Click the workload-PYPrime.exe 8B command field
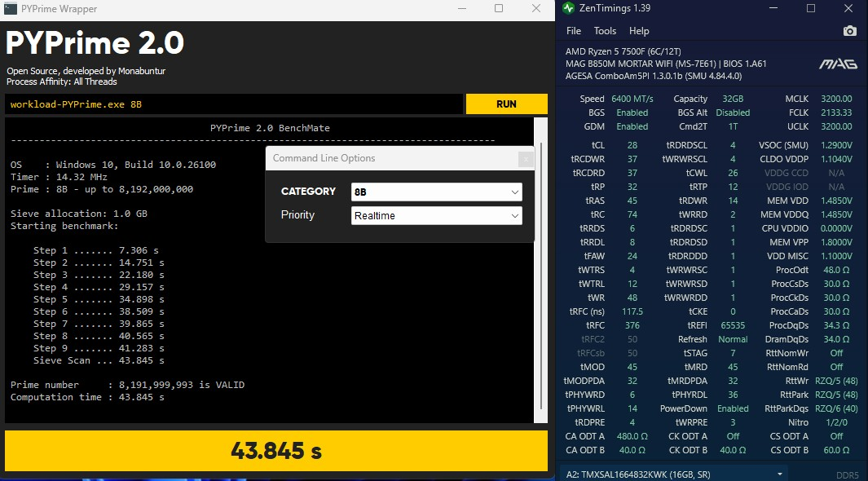Image resolution: width=868 pixels, height=481 pixels. click(234, 104)
